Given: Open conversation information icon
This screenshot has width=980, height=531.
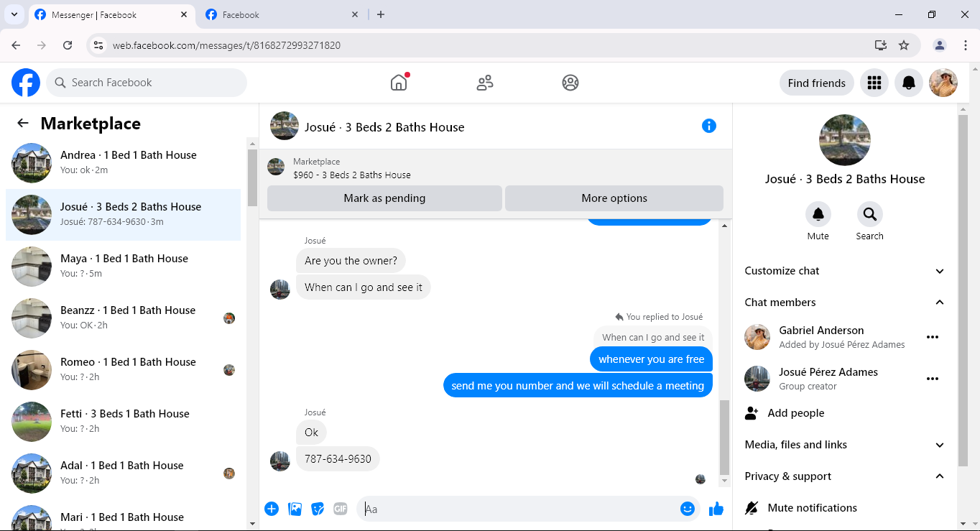Looking at the screenshot, I should click(x=709, y=126).
